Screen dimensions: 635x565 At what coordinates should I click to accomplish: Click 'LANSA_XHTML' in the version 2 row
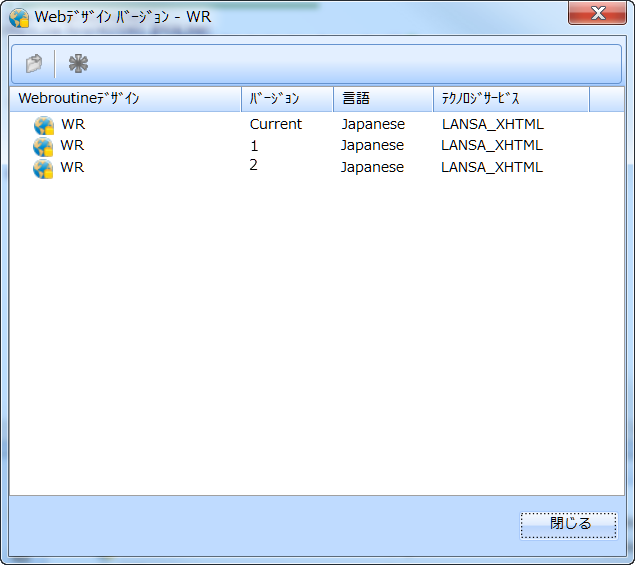492,167
